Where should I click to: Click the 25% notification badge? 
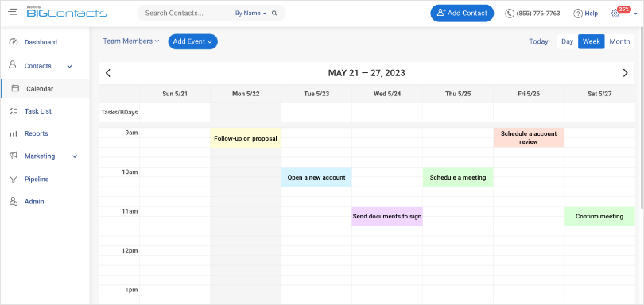pos(624,9)
